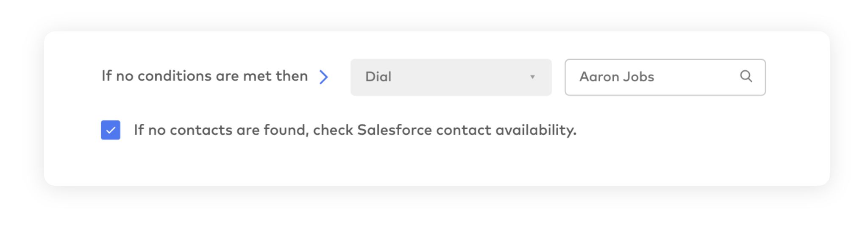Click the gray Dial selector bar
This screenshot has width=868, height=234.
[x=451, y=77]
